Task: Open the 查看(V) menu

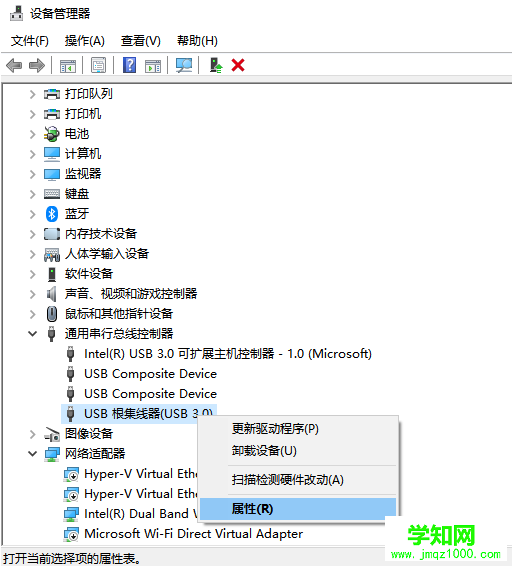Action: pyautogui.click(x=140, y=41)
